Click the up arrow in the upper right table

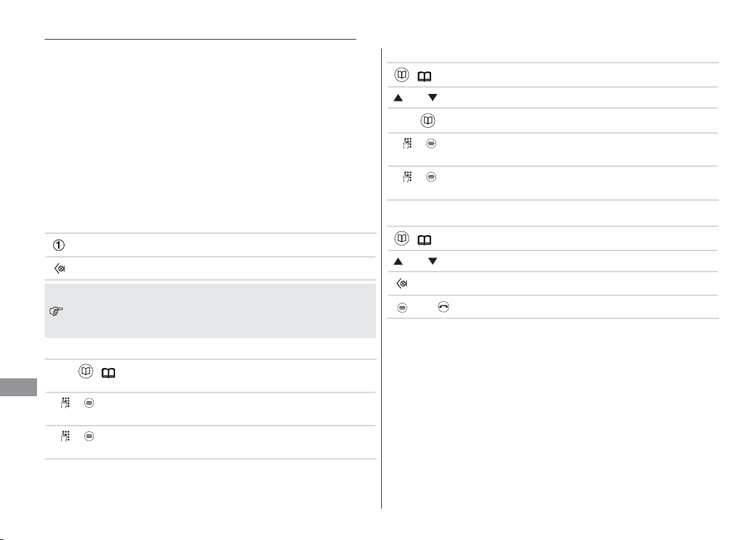(x=398, y=98)
